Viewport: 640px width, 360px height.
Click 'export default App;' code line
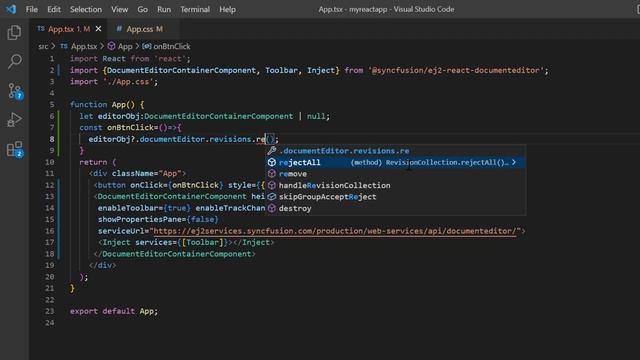[x=113, y=311]
